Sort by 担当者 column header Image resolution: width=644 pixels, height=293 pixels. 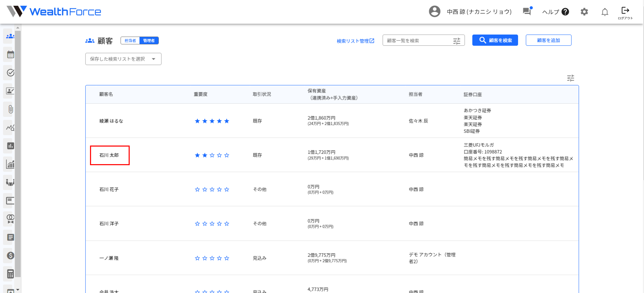click(416, 94)
